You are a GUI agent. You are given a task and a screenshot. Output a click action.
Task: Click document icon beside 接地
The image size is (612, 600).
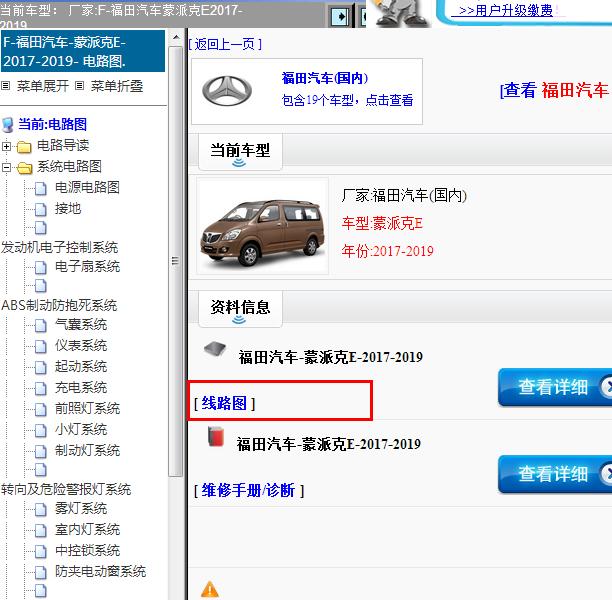coord(41,209)
